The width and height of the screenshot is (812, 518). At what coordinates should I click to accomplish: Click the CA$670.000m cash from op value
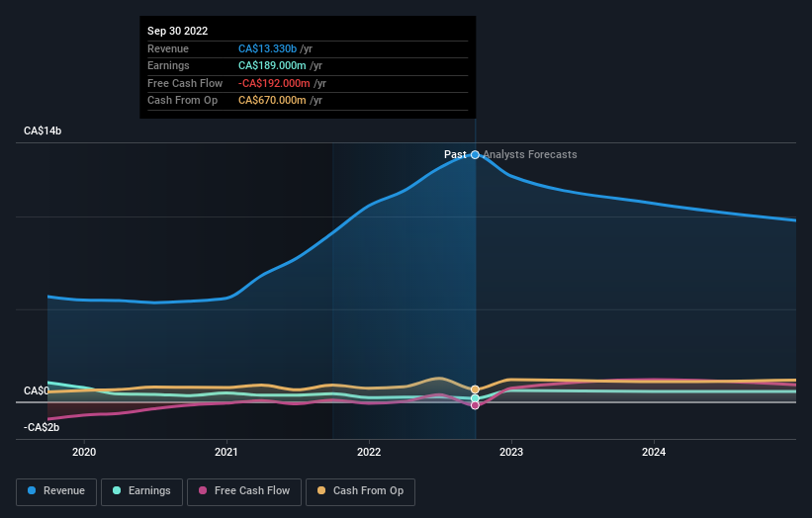coord(272,101)
